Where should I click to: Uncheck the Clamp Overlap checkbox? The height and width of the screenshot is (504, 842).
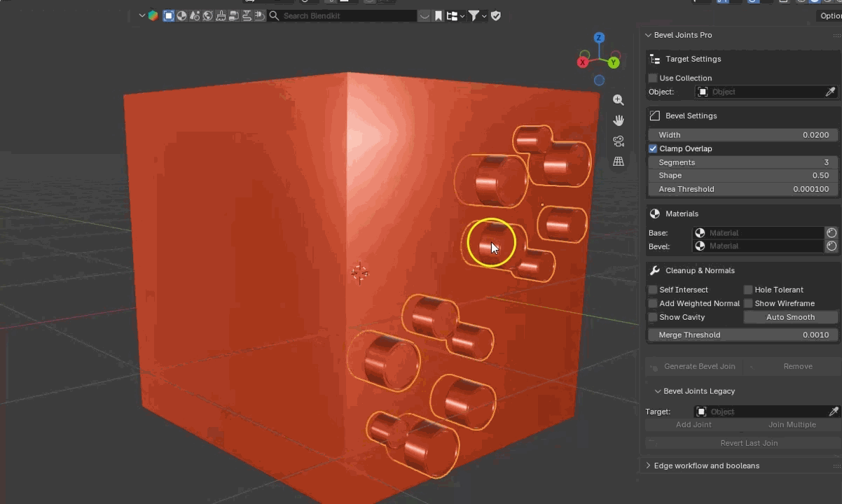click(x=653, y=148)
